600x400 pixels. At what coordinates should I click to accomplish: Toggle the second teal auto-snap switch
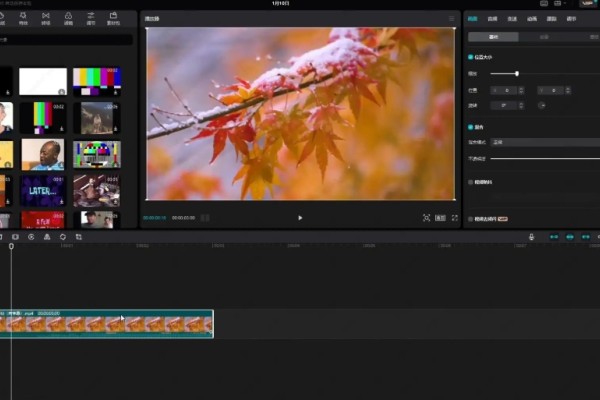point(570,237)
